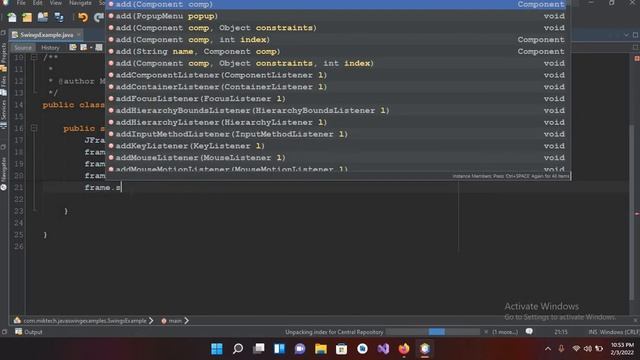Open Microsoft Store from taskbar
Image resolution: width=640 pixels, height=360 pixels.
[342, 349]
